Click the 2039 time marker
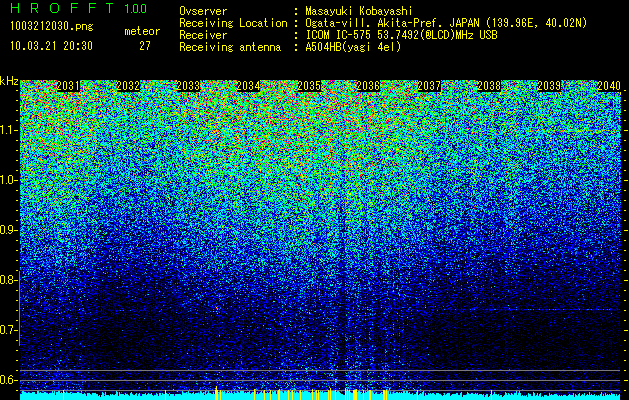Image resolution: width=629 pixels, height=400 pixels. pos(549,86)
